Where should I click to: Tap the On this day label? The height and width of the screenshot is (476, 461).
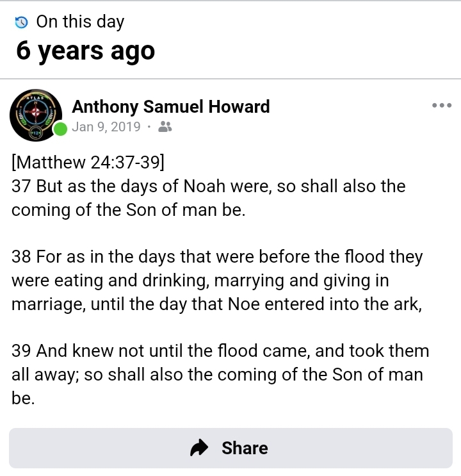tap(80, 22)
